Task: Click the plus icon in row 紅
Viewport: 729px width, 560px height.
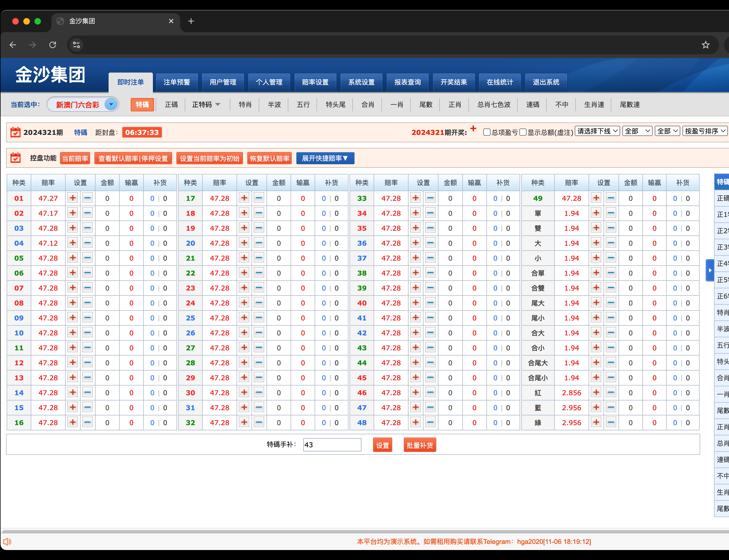Action: 596,392
